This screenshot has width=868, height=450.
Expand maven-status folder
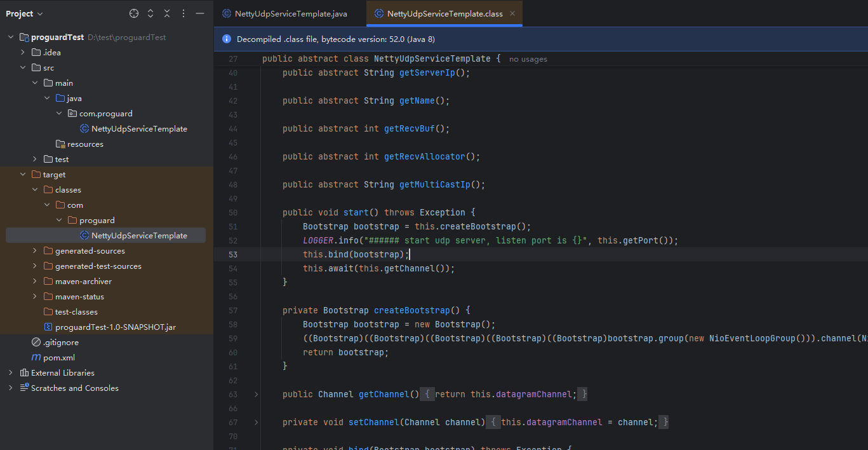tap(35, 297)
